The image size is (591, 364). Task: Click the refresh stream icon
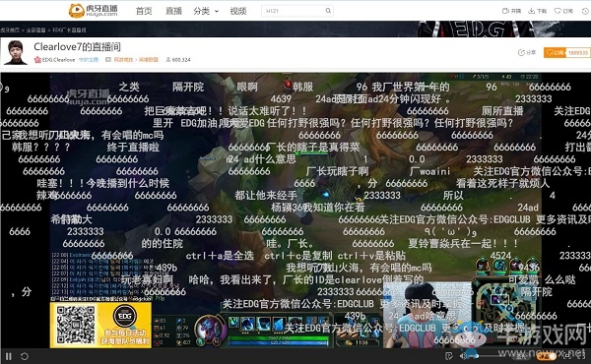click(24, 356)
